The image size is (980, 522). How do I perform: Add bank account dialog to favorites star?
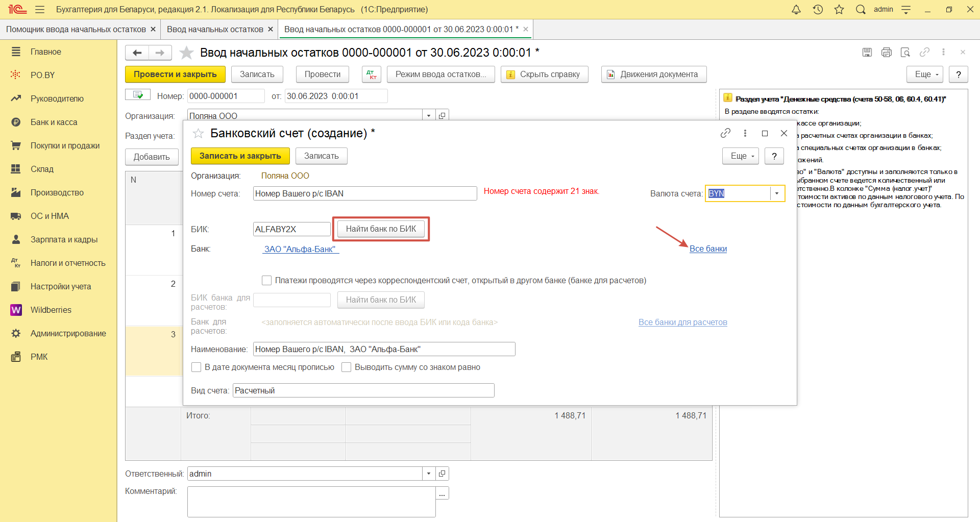click(198, 134)
